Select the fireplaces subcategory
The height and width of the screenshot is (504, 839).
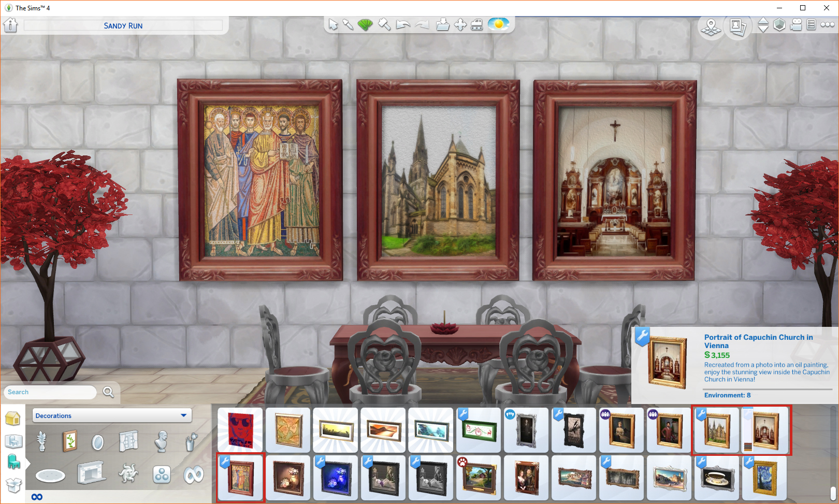click(91, 473)
